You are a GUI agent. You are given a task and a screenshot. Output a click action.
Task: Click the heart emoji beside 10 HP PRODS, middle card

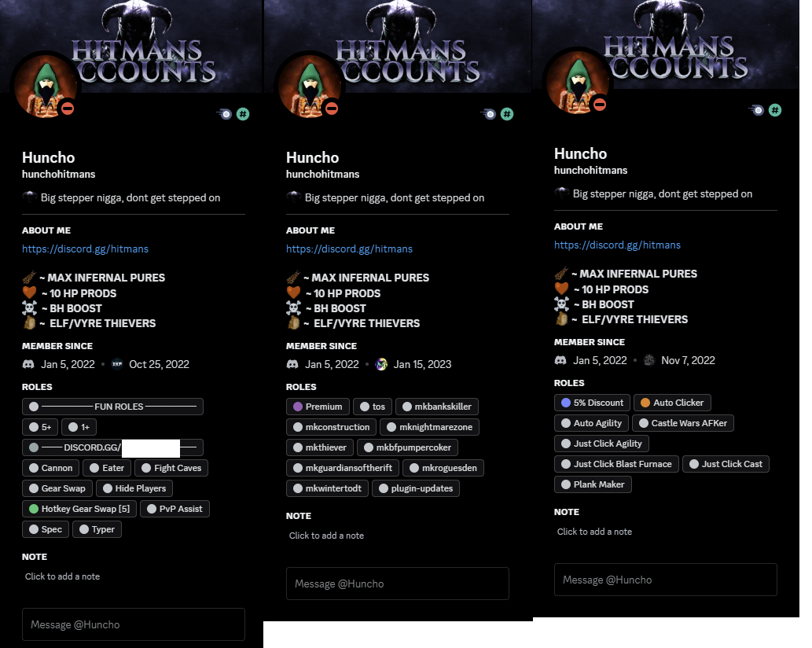coord(294,293)
